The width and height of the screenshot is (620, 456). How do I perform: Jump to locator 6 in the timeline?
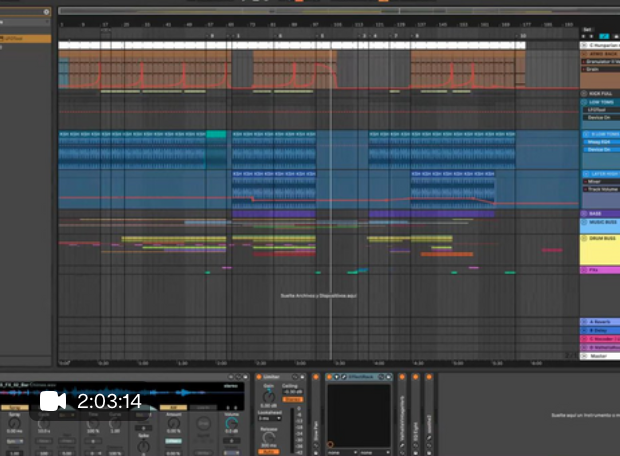(x=279, y=36)
